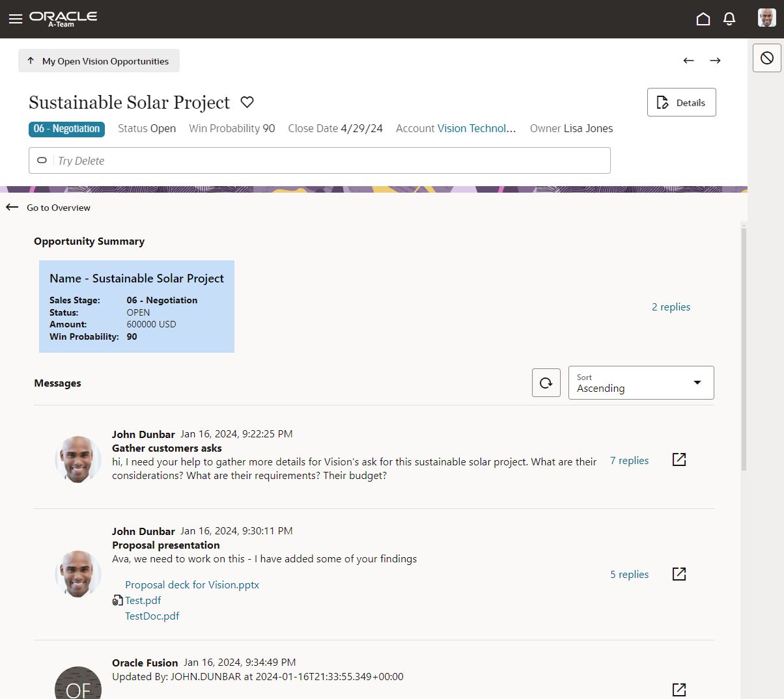
Task: Click the blocked-content icon on the right panel
Action: 766,57
